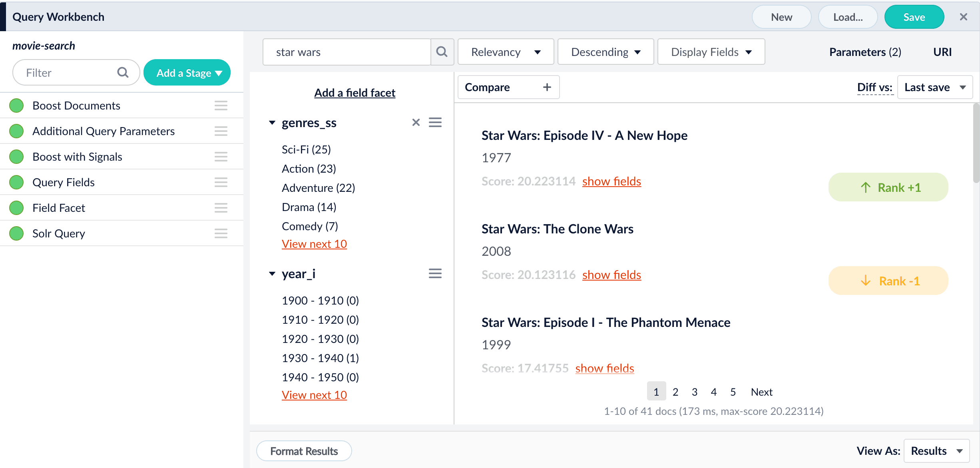Go to results page 3
Viewport: 980px width, 468px height.
pyautogui.click(x=694, y=392)
